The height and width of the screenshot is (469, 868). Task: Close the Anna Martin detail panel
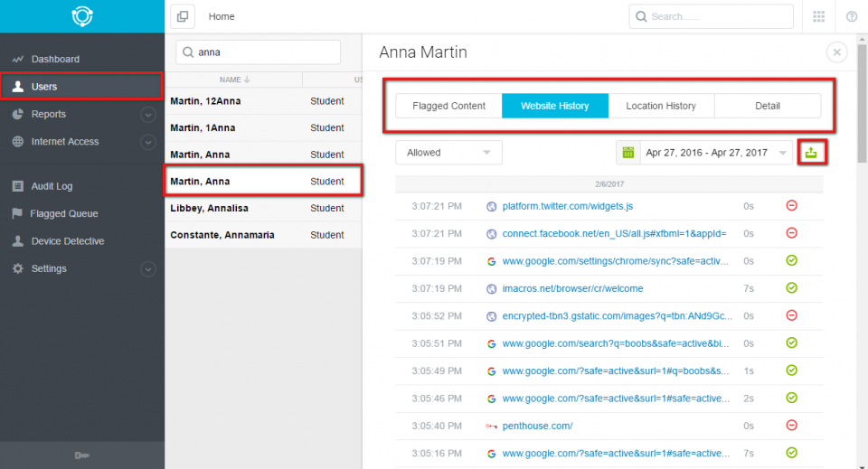pos(836,52)
